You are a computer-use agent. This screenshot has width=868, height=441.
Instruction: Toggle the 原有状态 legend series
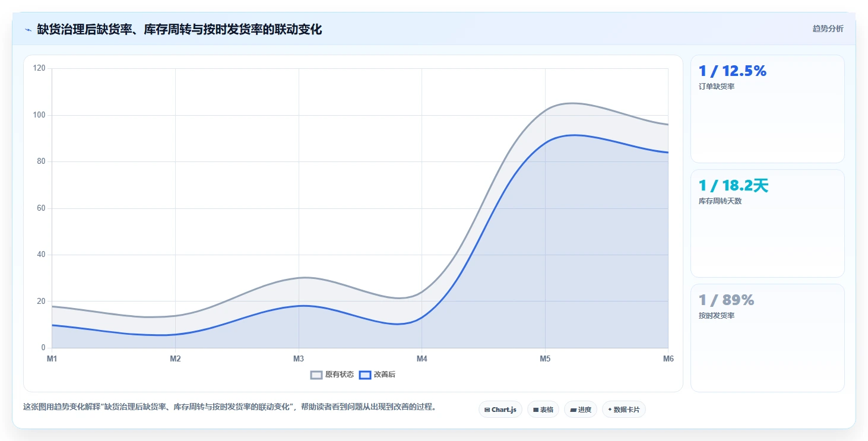(332, 375)
